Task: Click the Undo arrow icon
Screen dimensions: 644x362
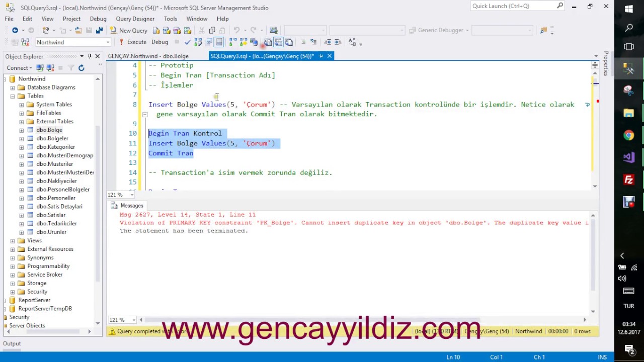Action: click(236, 30)
